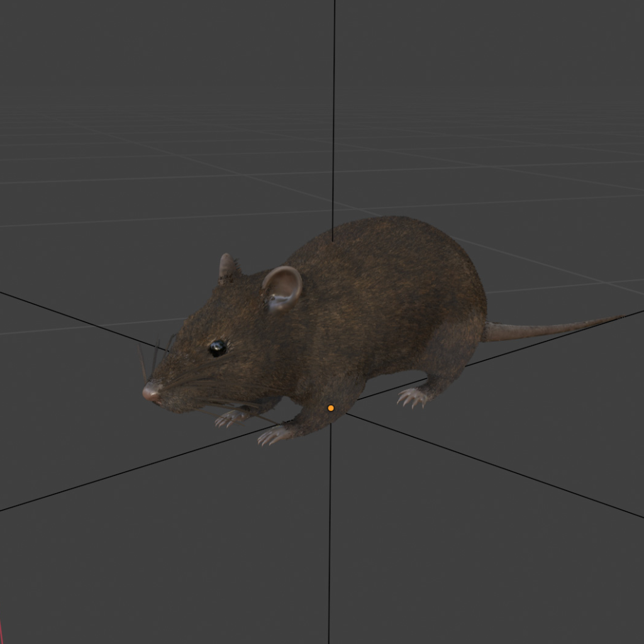Click the rat's nearest front paw

(x=275, y=435)
